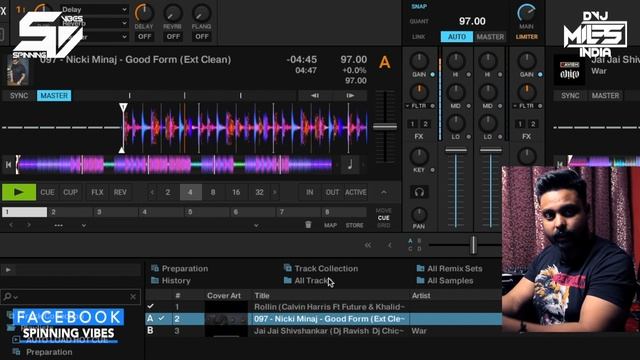Turn the REVRB effect knob

(173, 13)
